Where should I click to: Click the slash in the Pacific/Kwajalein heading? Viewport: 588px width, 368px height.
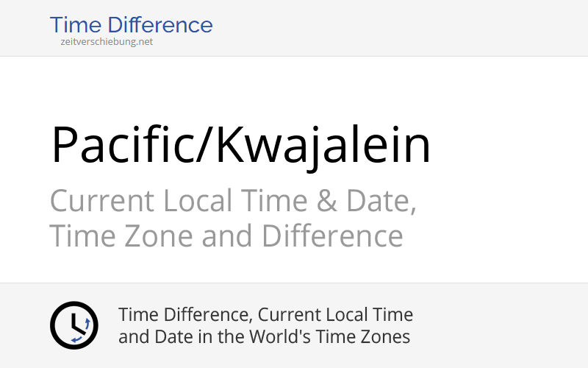tap(205, 145)
